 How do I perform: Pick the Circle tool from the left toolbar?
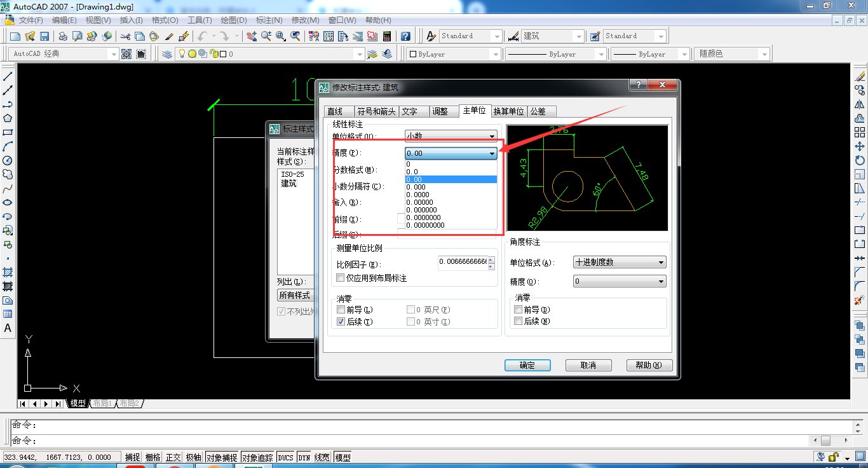click(x=8, y=160)
